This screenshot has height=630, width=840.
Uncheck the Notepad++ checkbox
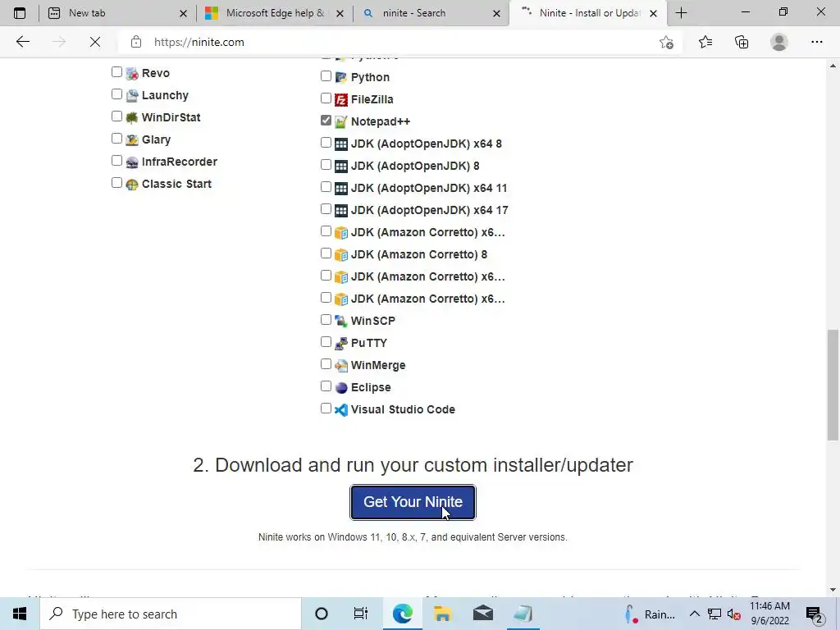click(x=326, y=120)
